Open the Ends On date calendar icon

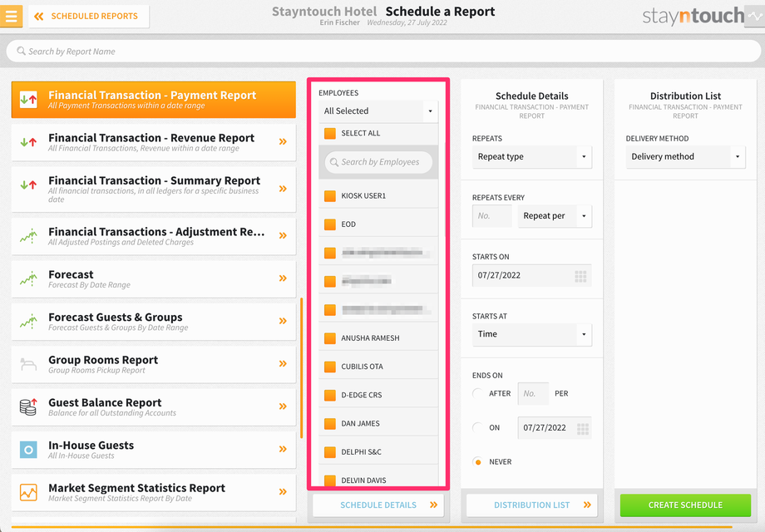[583, 429]
